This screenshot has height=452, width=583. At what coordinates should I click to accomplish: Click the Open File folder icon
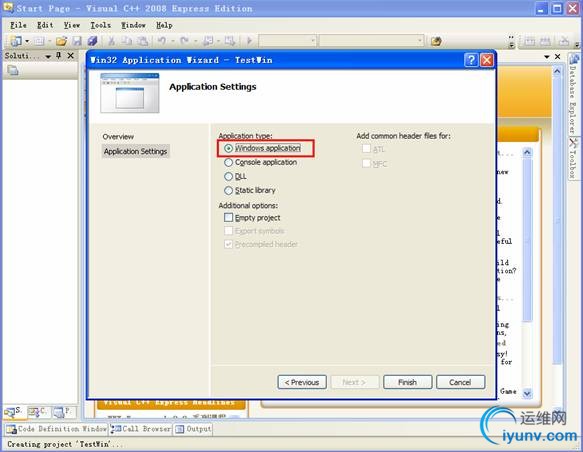pos(61,41)
